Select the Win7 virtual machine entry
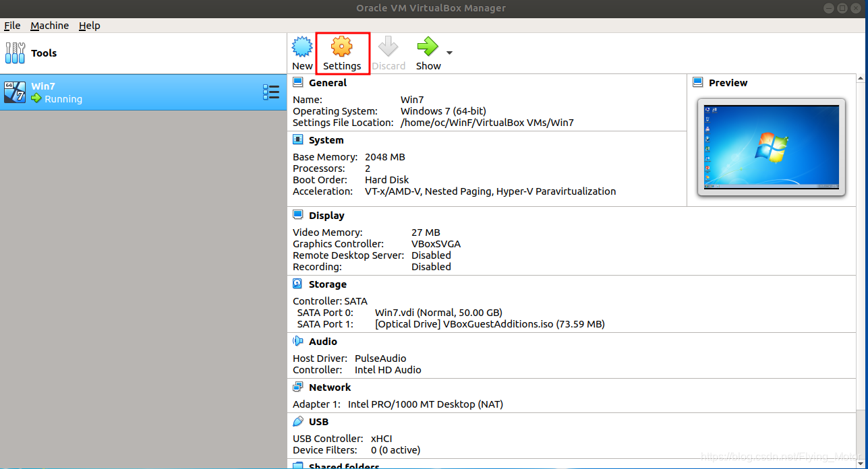 point(143,92)
